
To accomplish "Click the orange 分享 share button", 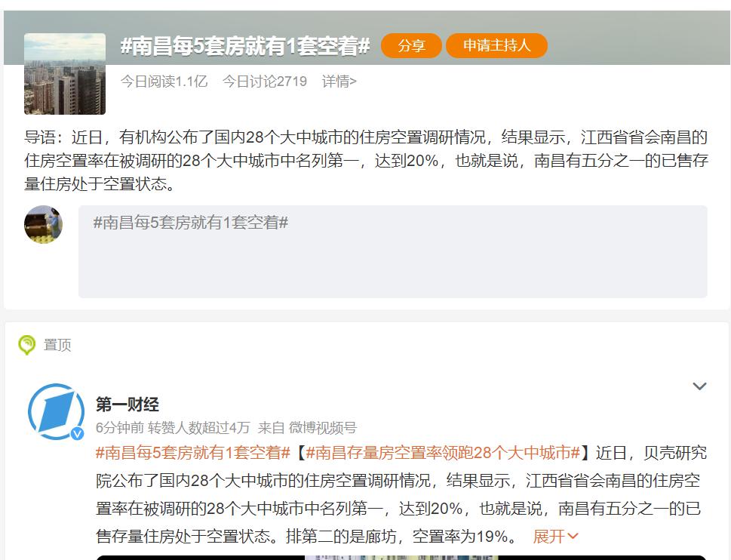I will (411, 46).
